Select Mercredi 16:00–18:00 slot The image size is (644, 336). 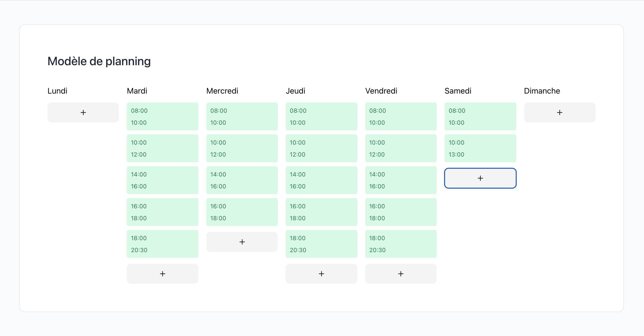coord(242,212)
